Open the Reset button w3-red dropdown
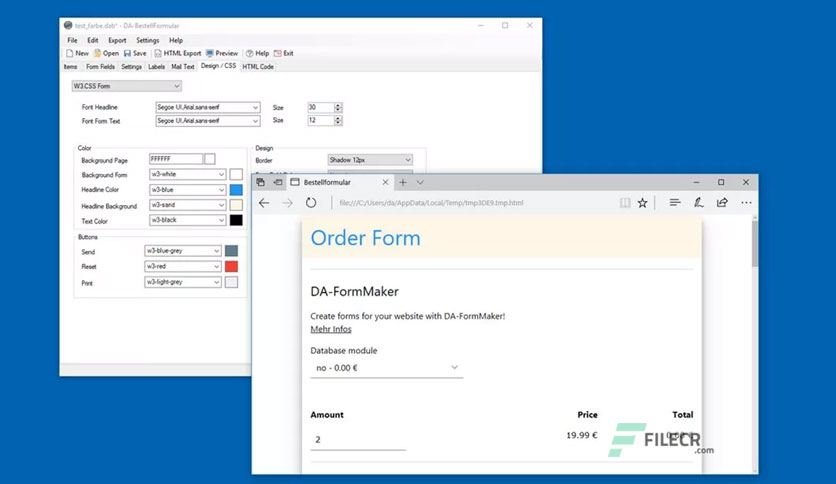 pos(183,266)
